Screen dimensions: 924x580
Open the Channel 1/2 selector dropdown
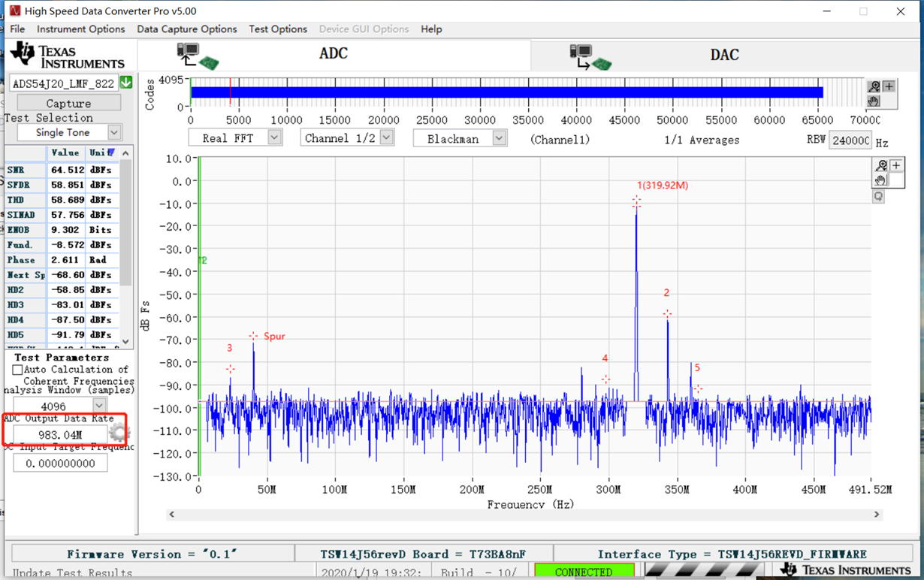[347, 138]
